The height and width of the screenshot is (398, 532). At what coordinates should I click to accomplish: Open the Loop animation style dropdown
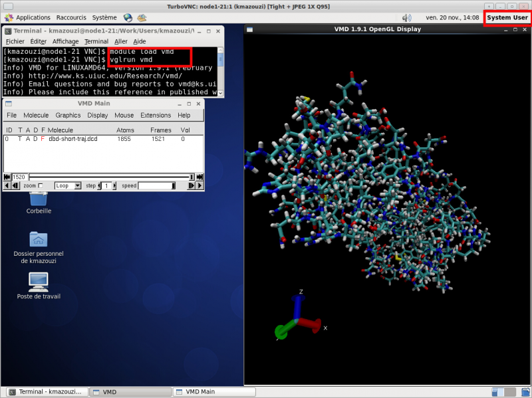click(68, 186)
